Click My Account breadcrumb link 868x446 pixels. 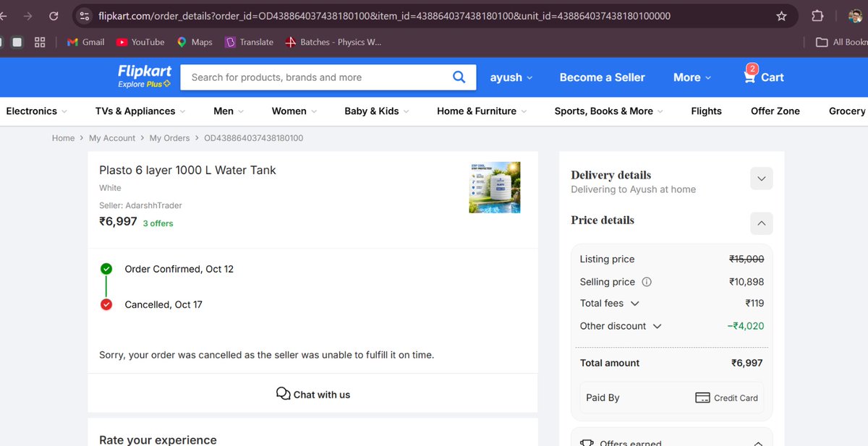112,138
